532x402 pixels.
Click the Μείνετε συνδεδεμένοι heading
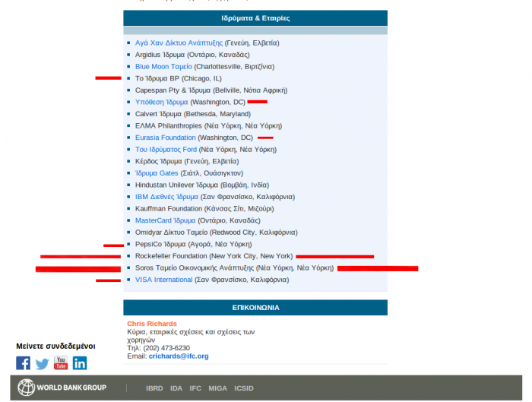tap(55, 346)
